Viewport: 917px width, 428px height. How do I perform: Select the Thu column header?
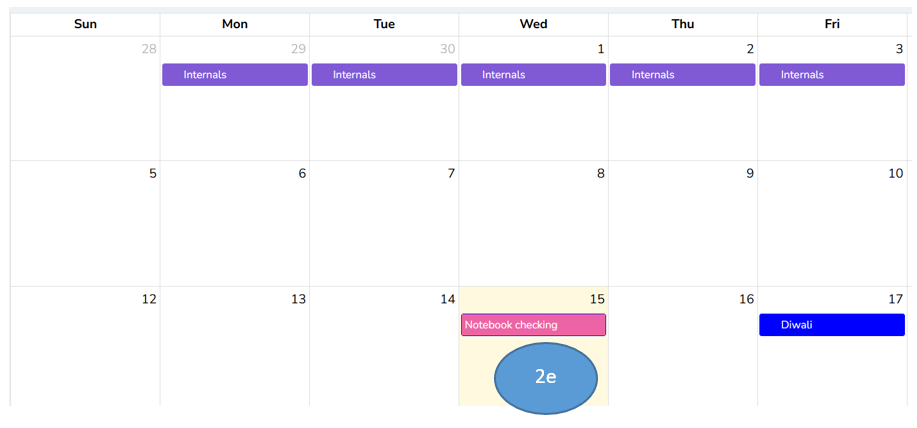coord(683,24)
